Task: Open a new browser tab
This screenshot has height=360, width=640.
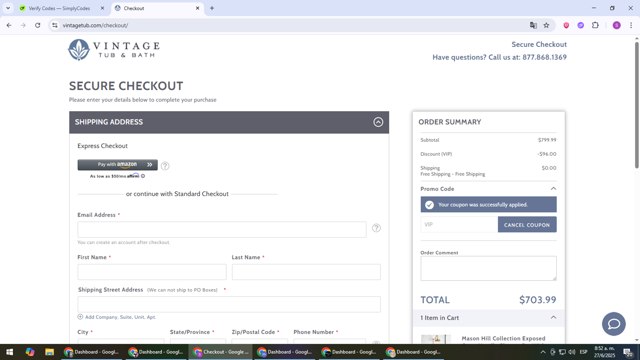Action: coord(212,8)
